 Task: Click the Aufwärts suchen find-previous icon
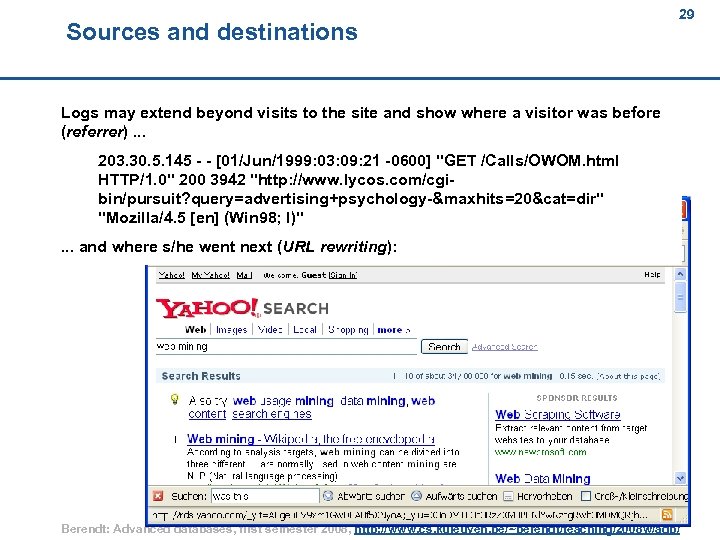tap(416, 496)
